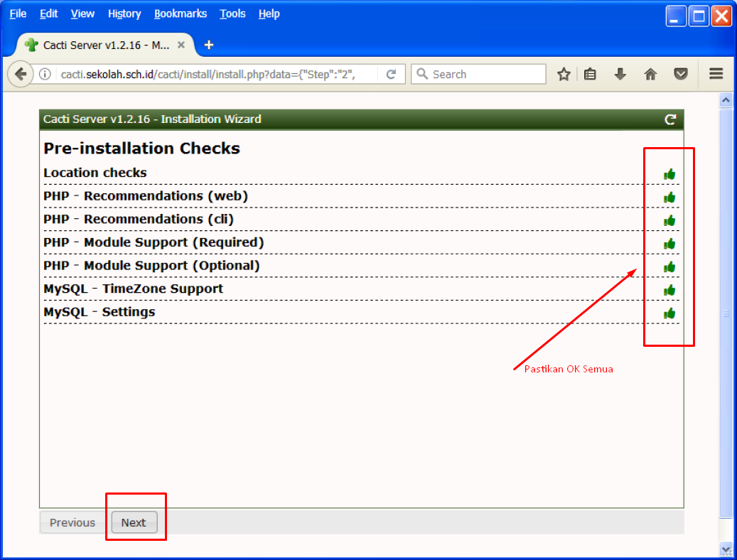Image resolution: width=737 pixels, height=560 pixels.
Task: Open the Downloads arrow icon
Action: [620, 74]
